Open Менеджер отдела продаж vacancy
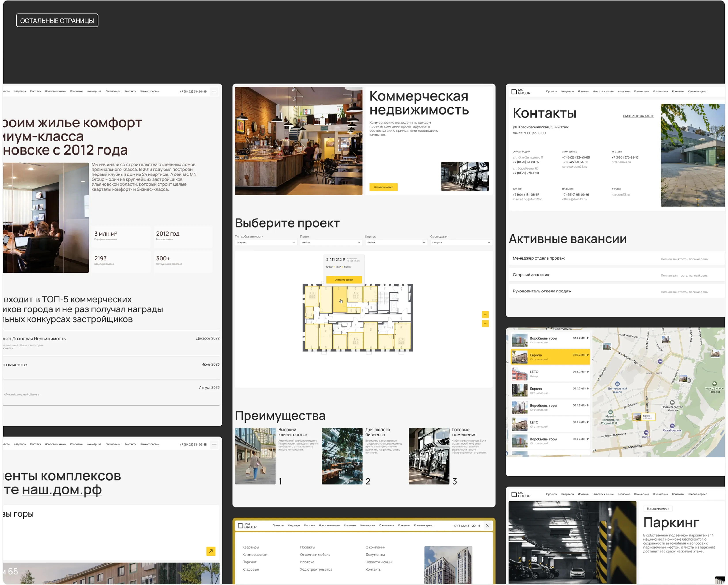This screenshot has height=585, width=728. coord(538,258)
